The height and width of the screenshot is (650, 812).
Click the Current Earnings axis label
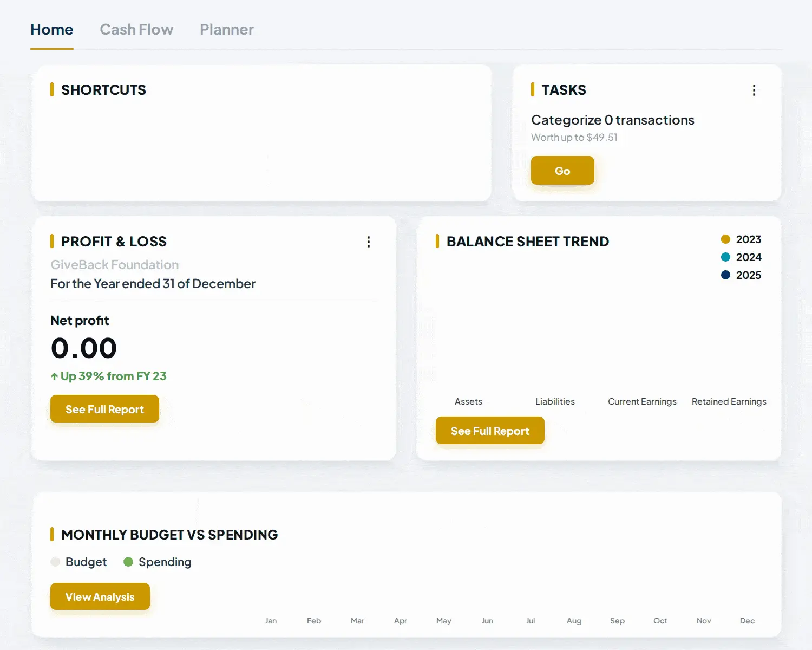pyautogui.click(x=642, y=401)
